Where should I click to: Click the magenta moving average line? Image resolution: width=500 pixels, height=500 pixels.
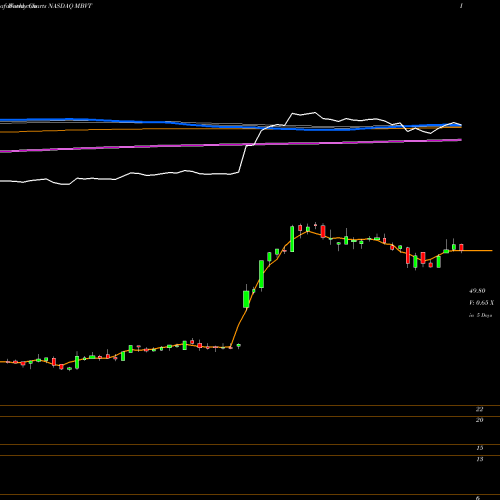231,145
